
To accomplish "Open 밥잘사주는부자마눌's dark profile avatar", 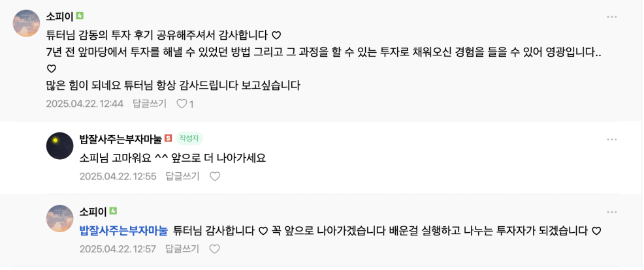I will pos(60,145).
